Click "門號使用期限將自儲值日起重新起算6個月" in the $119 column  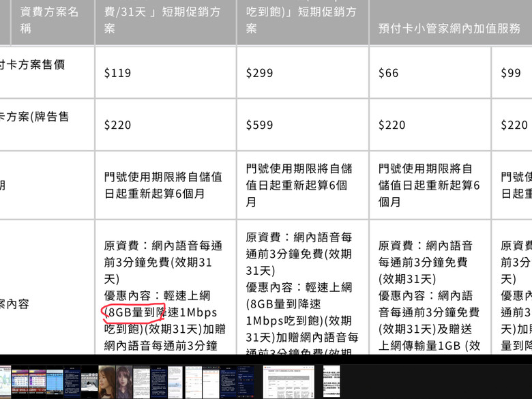tap(163, 186)
